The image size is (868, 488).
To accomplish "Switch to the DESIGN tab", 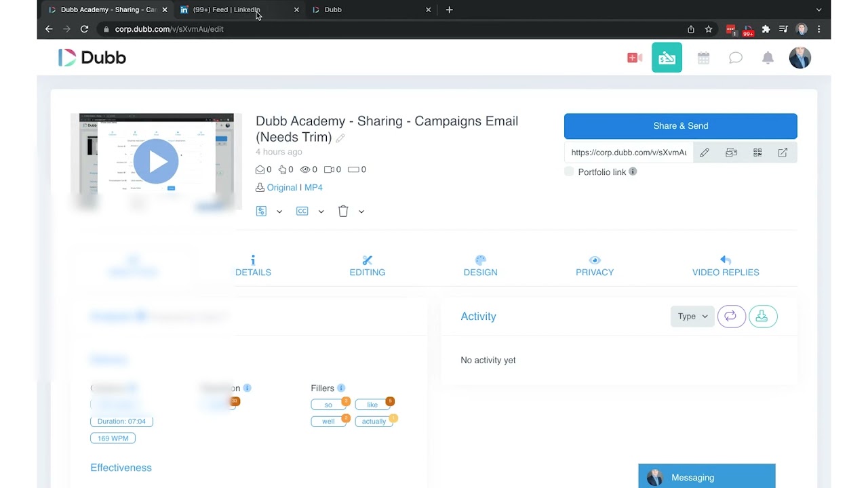I will (x=480, y=266).
